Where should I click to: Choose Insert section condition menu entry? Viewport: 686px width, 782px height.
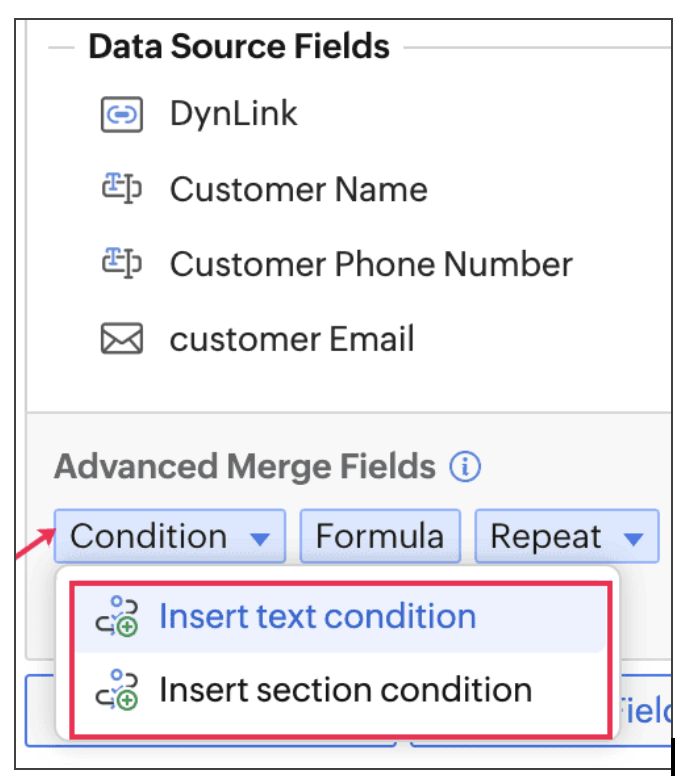pos(340,691)
